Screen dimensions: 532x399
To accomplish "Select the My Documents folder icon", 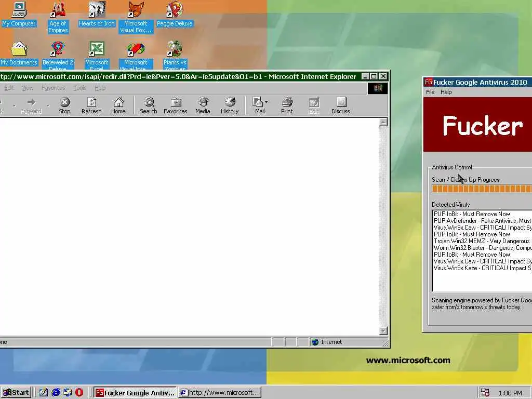I will [19, 54].
